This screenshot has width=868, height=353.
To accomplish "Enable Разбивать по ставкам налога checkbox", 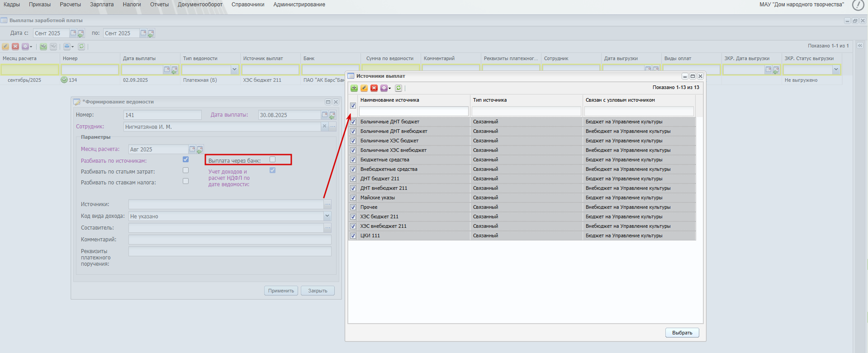I will tap(185, 181).
